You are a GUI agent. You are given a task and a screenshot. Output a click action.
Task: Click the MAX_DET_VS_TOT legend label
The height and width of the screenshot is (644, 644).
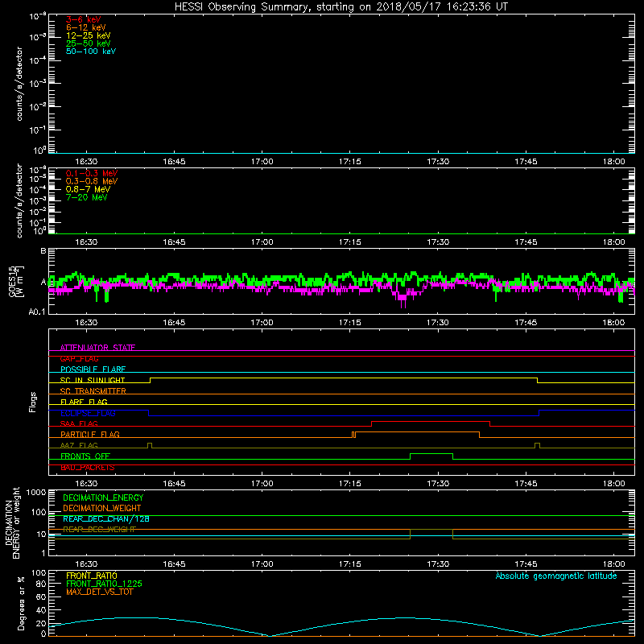pos(99,592)
